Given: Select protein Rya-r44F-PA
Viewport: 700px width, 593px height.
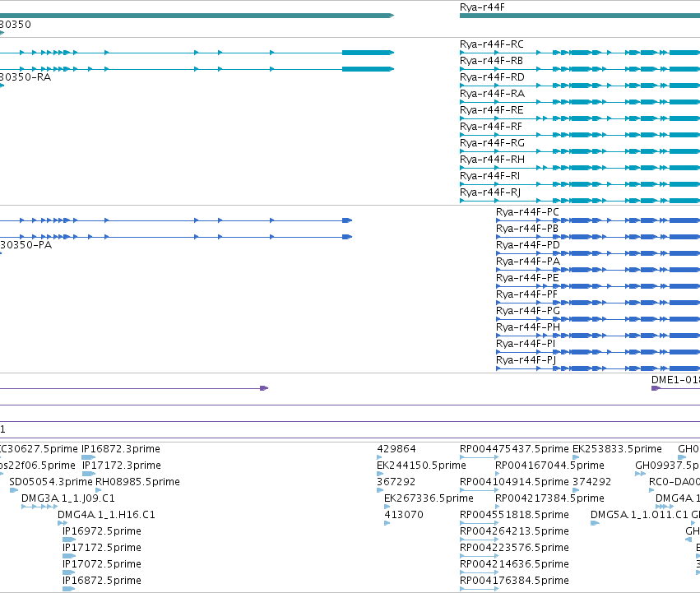Looking at the screenshot, I should [528, 262].
